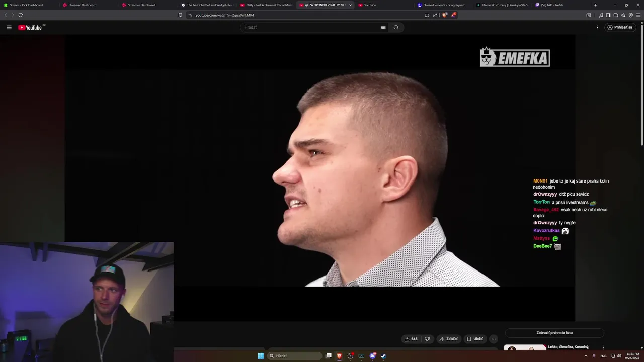644x362 pixels.
Task: Switch keyboard language via ENG indicator
Action: tap(603, 356)
